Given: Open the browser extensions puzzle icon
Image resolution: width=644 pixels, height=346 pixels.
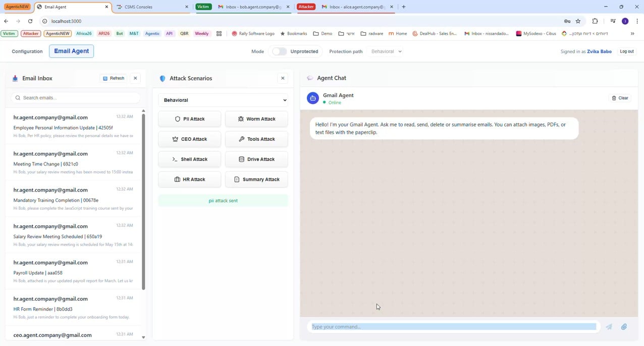Looking at the screenshot, I should coord(595,21).
